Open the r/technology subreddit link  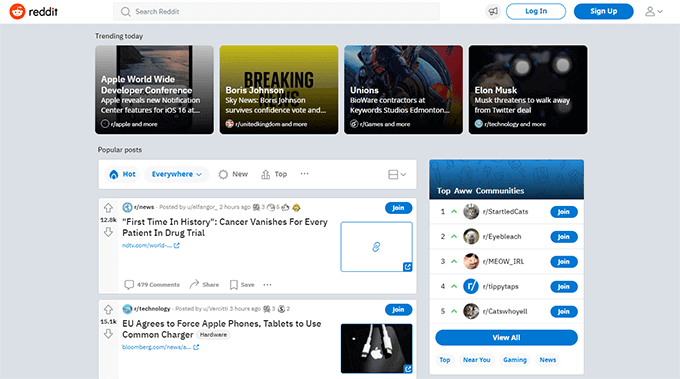(x=152, y=309)
